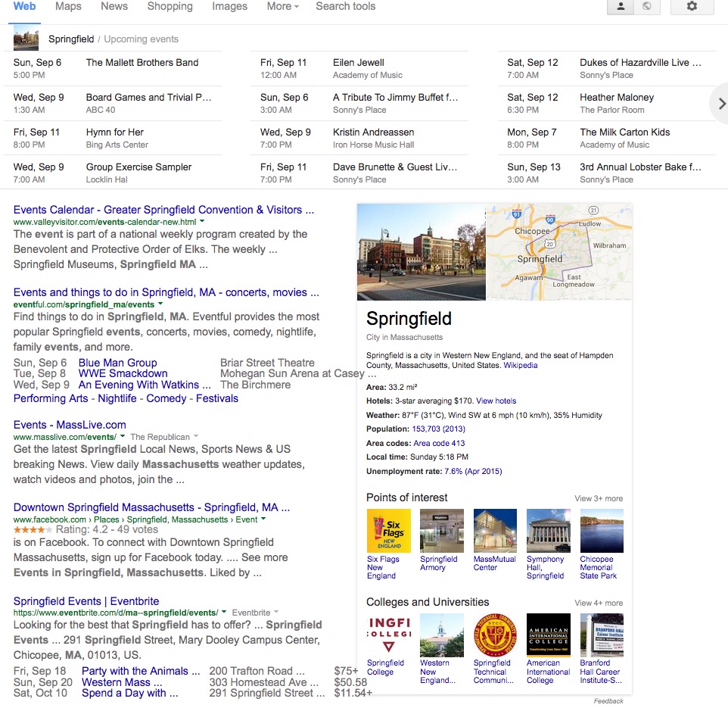Click the Performing Arts sublink
Image resolution: width=728 pixels, height=708 pixels.
(51, 398)
